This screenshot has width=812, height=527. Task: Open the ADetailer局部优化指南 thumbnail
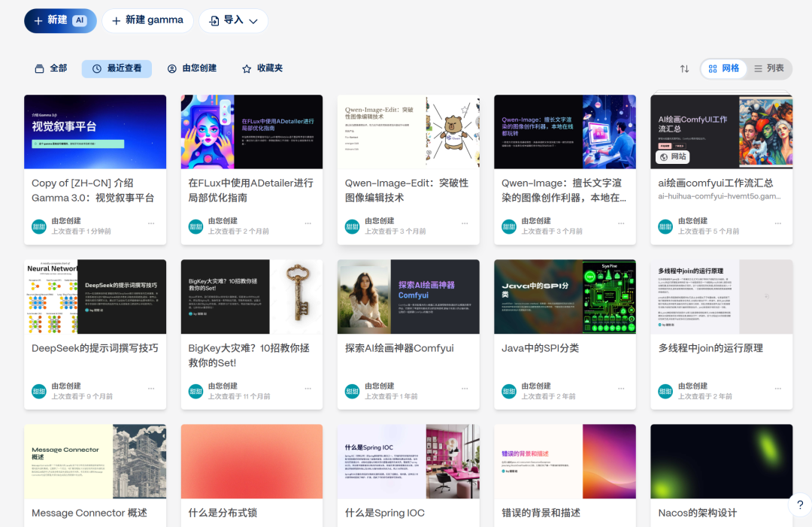pos(252,132)
